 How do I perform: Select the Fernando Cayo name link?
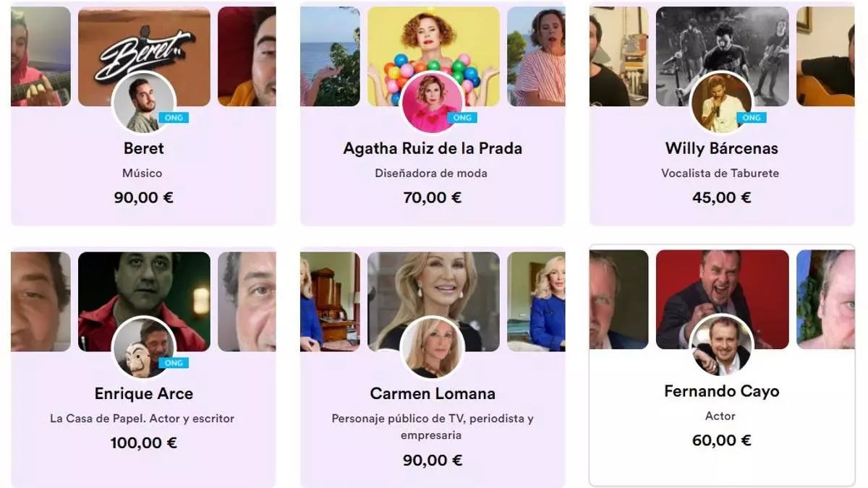[722, 391]
